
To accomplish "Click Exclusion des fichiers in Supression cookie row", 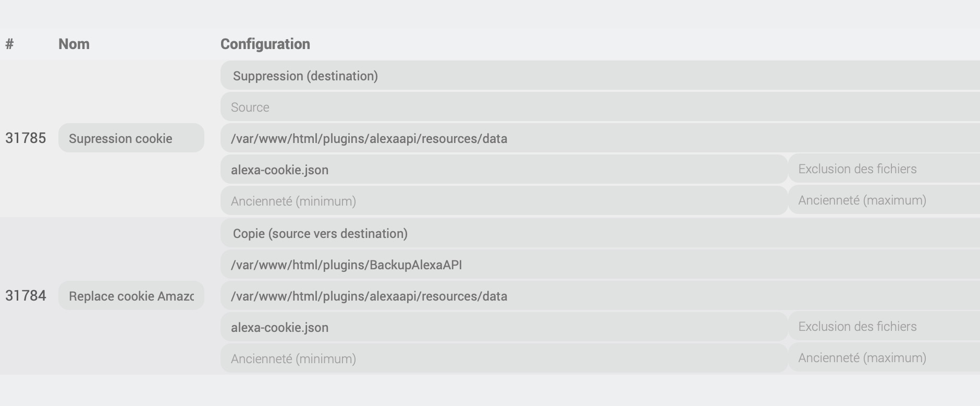I will (x=884, y=169).
